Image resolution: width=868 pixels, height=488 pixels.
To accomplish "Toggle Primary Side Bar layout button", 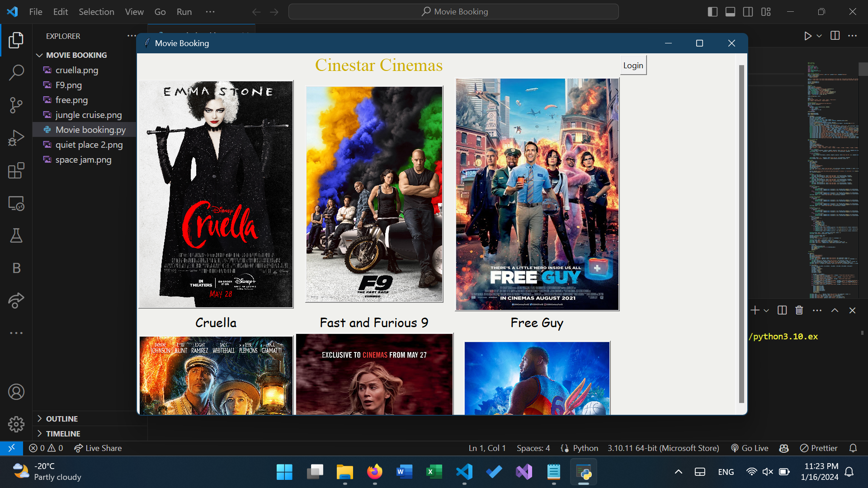I will [x=712, y=12].
